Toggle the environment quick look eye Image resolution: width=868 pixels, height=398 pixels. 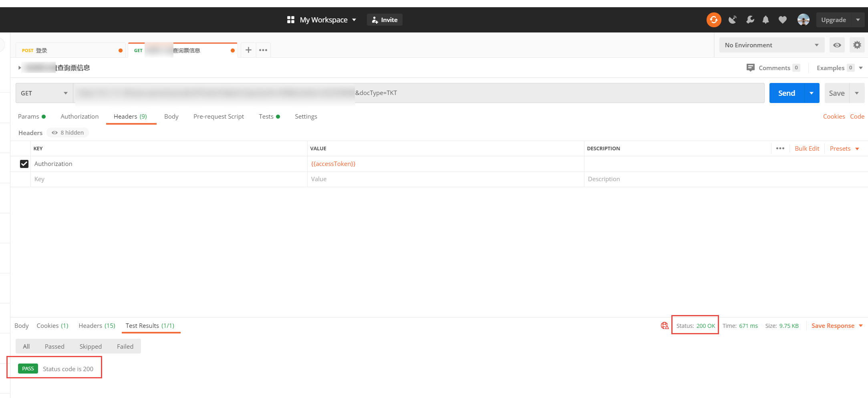pos(837,45)
